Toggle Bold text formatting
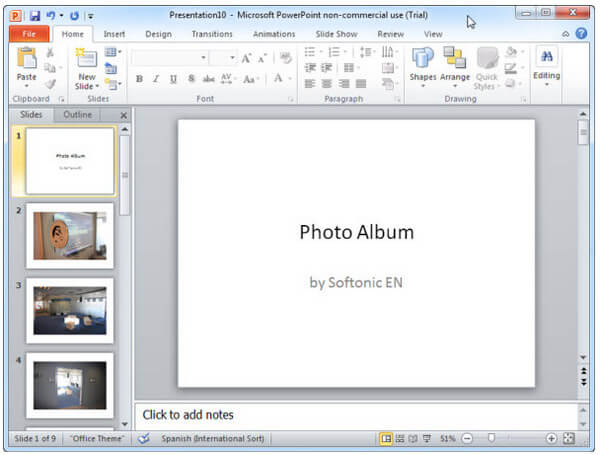600x455 pixels. pos(139,79)
